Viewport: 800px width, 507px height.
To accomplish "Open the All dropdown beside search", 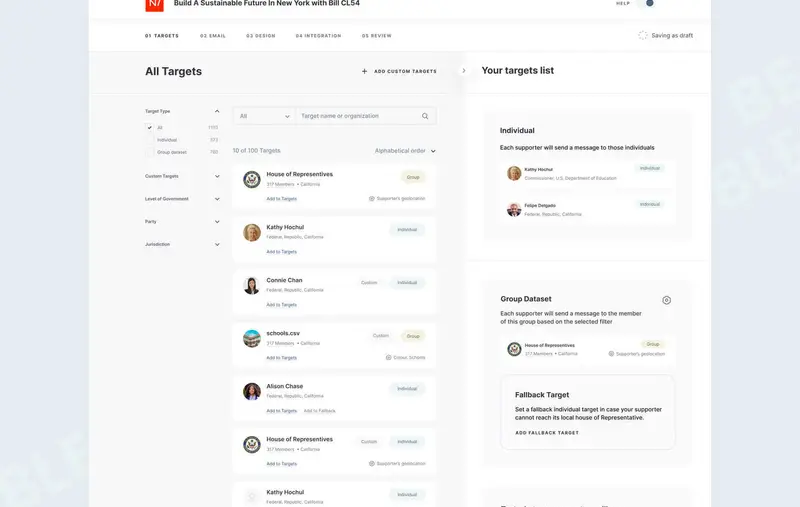I will pos(264,116).
